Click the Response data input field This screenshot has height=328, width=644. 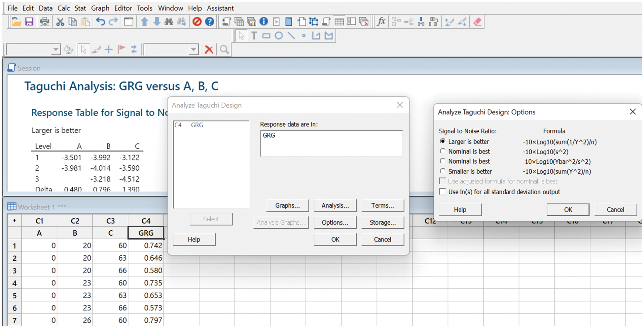(x=331, y=143)
